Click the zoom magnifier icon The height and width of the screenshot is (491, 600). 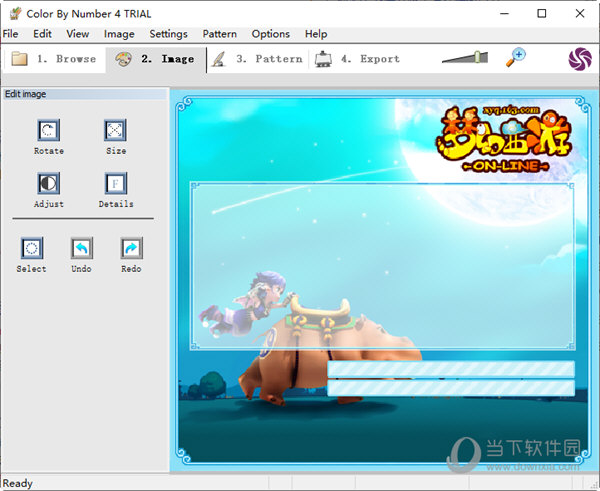coord(516,58)
